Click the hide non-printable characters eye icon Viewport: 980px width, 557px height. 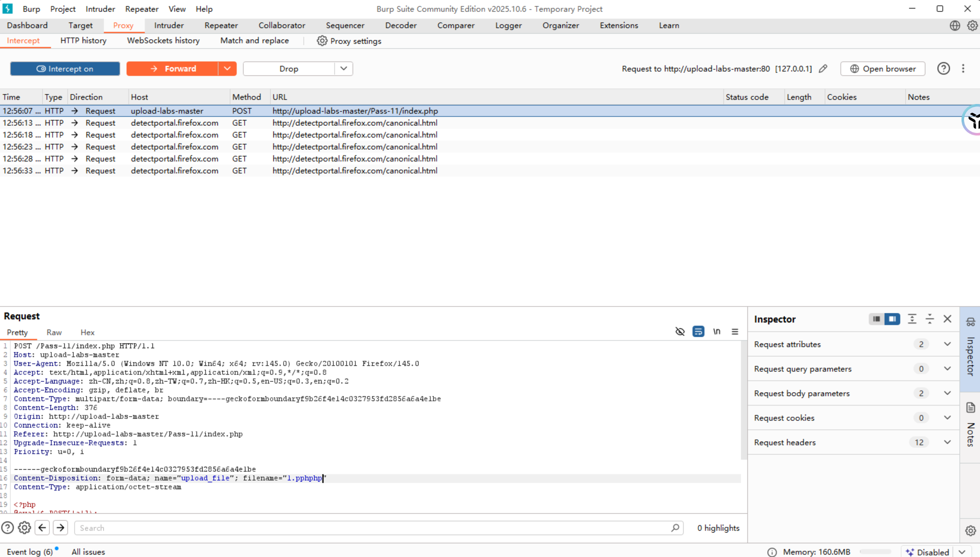click(680, 331)
